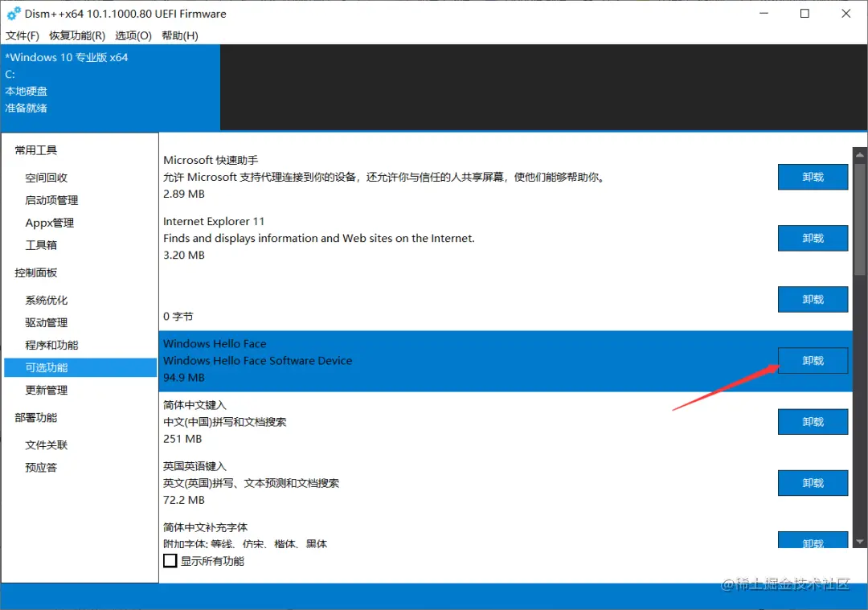This screenshot has height=610, width=868.
Task: Click scrollbar down arrow in features list
Action: click(x=860, y=542)
